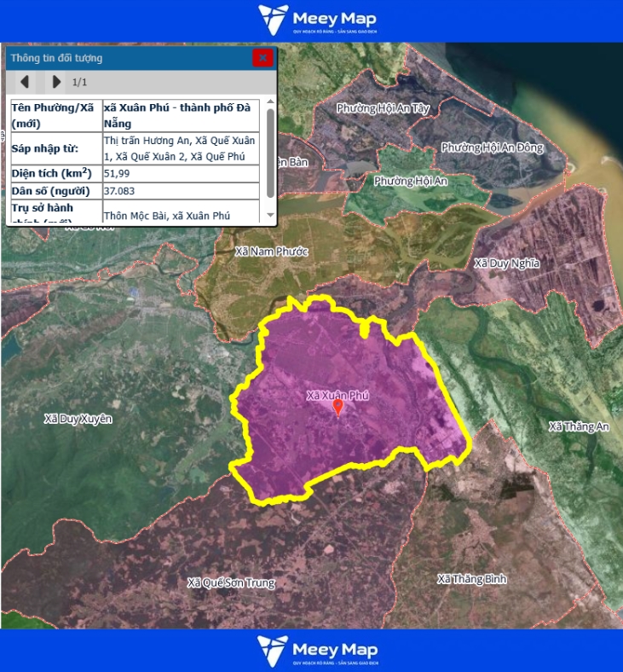Click Xã Duy Xuyên region label
This screenshot has width=623, height=672.
click(x=78, y=419)
